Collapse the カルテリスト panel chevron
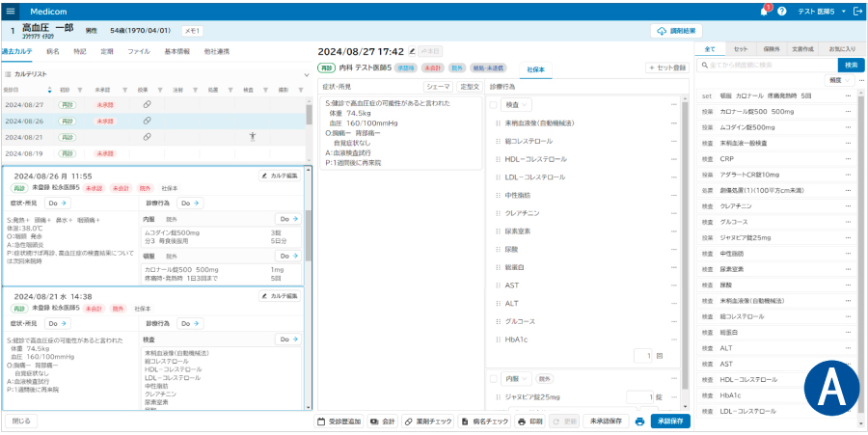The width and height of the screenshot is (868, 435). tap(307, 74)
